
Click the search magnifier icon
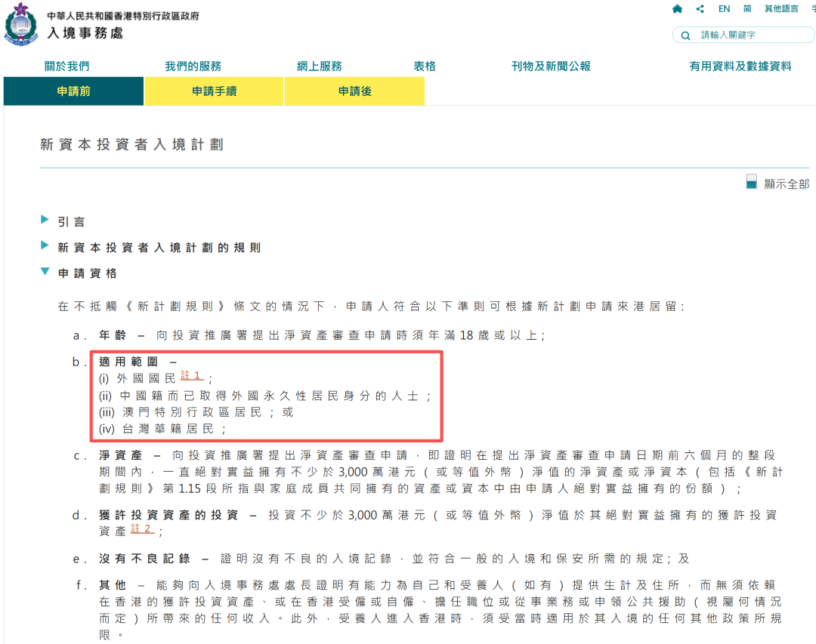coord(686,35)
